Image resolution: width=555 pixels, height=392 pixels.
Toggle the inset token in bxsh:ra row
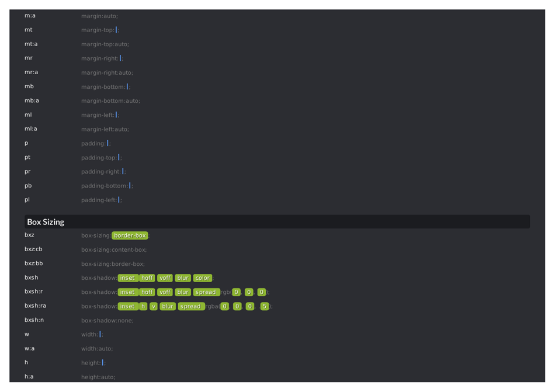(128, 306)
